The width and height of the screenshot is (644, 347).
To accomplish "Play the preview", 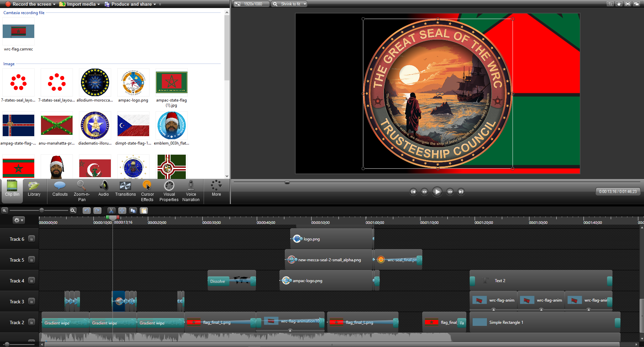I will pos(437,192).
